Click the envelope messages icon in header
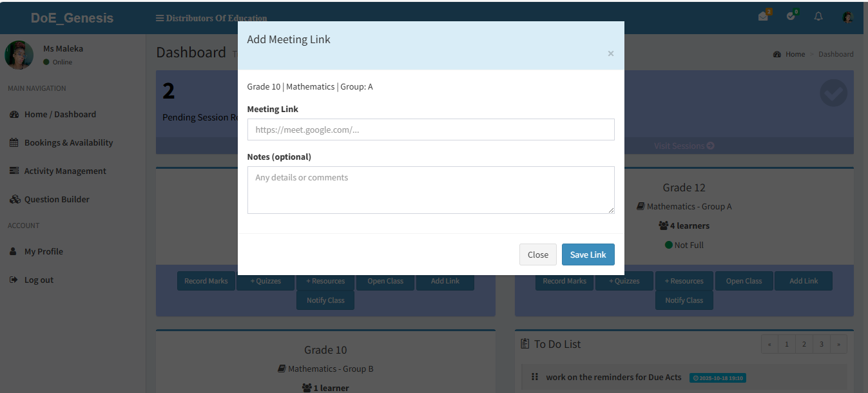The width and height of the screenshot is (868, 393). click(764, 17)
